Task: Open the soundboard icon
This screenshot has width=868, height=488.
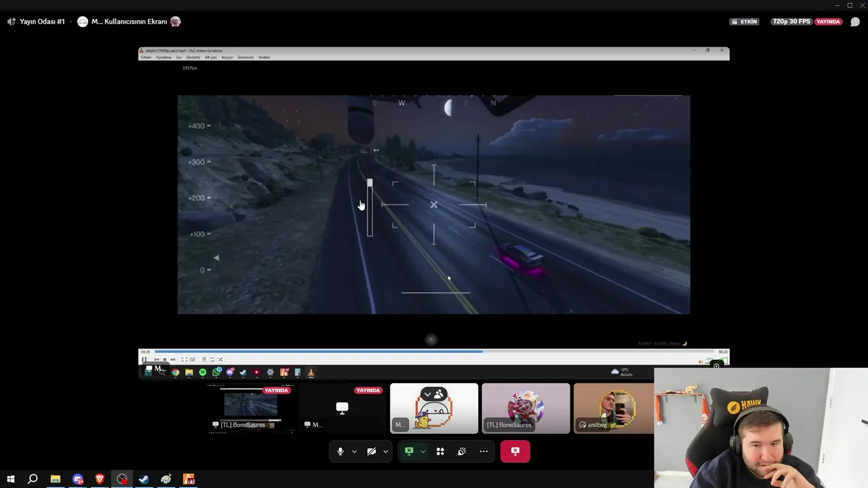Action: (x=462, y=451)
